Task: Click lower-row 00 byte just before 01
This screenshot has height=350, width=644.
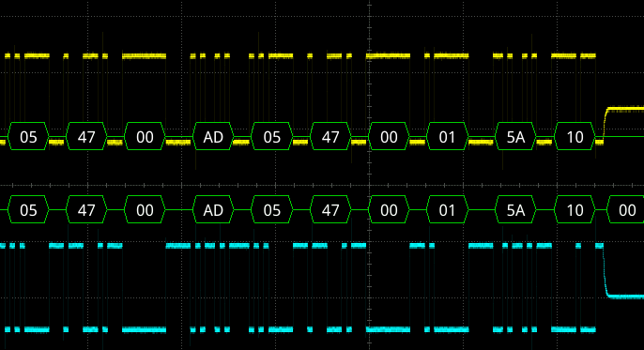Action: point(389,209)
